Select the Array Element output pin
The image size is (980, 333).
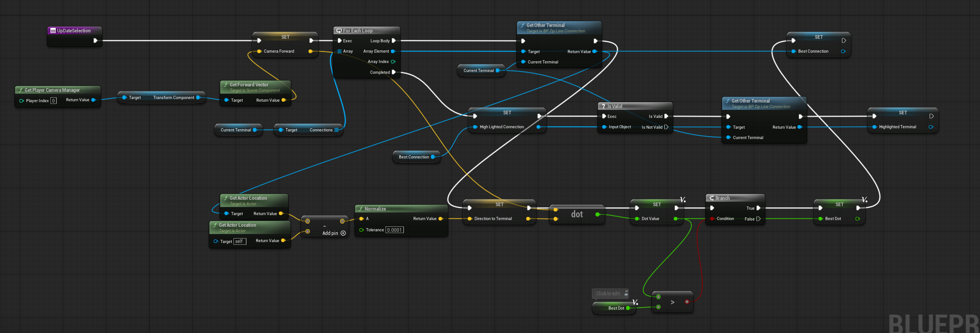(x=393, y=51)
